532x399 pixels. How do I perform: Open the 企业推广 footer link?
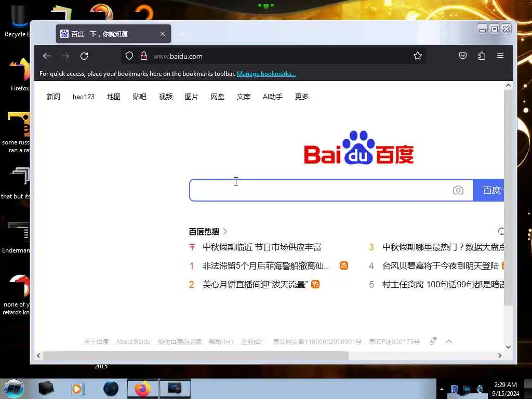pos(253,342)
